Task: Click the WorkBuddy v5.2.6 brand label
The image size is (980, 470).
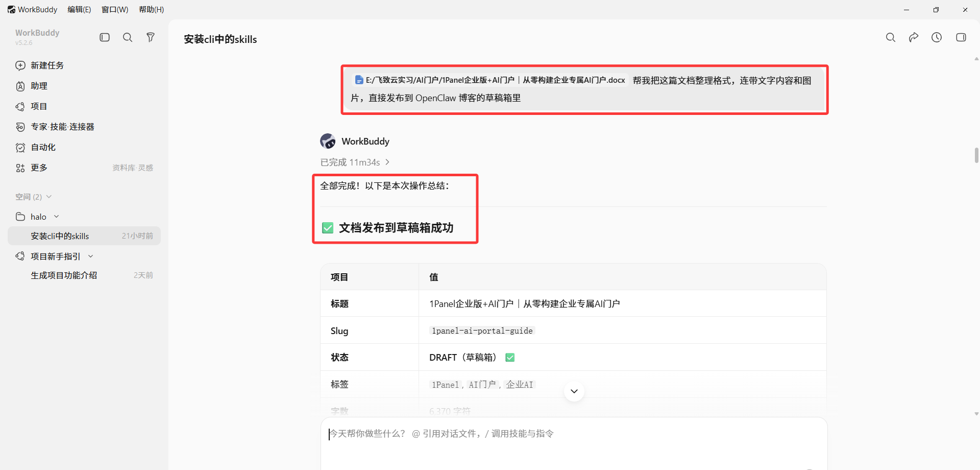Action: [37, 36]
